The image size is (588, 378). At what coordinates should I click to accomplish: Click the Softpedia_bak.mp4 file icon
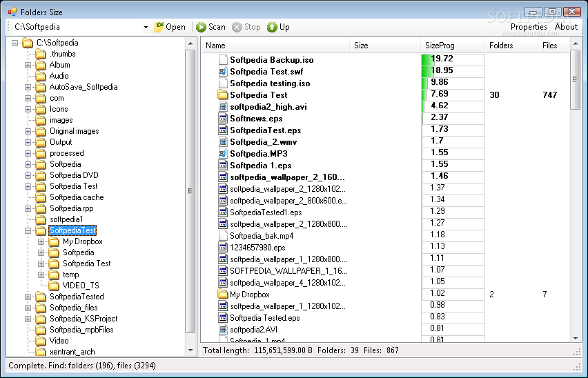point(223,236)
